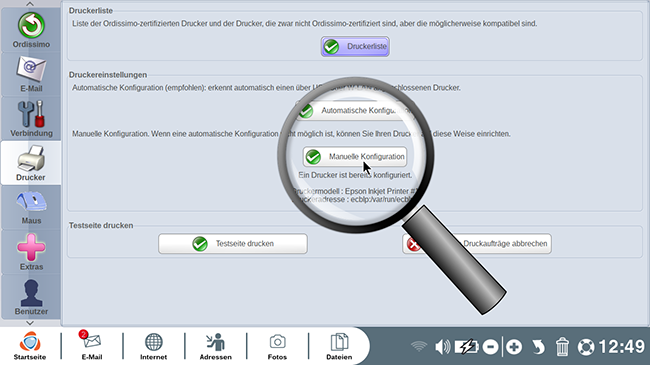Click the Druckereinstellungen section heading
This screenshot has width=650, height=365.
coord(108,75)
